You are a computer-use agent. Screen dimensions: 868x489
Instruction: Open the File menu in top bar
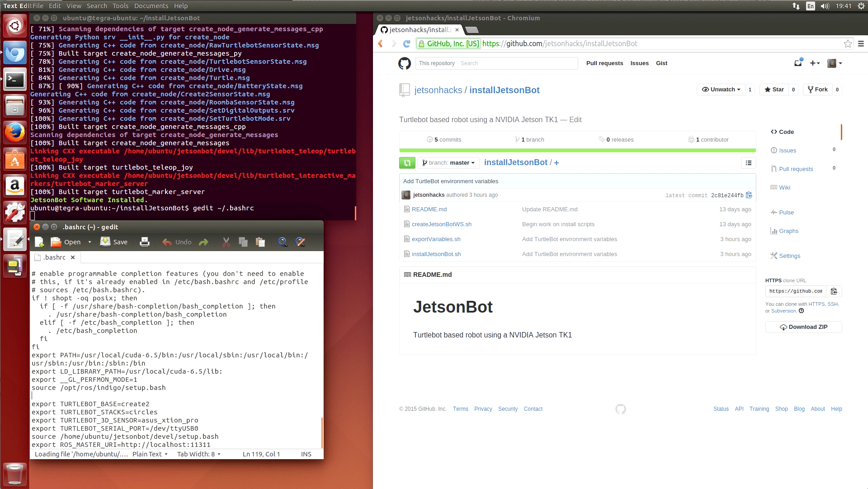(x=38, y=6)
